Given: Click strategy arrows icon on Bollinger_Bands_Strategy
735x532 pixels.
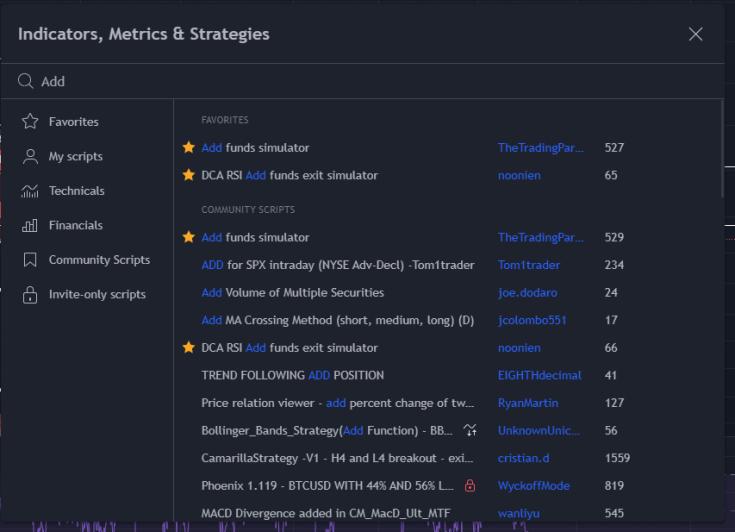Looking at the screenshot, I should click(x=470, y=430).
